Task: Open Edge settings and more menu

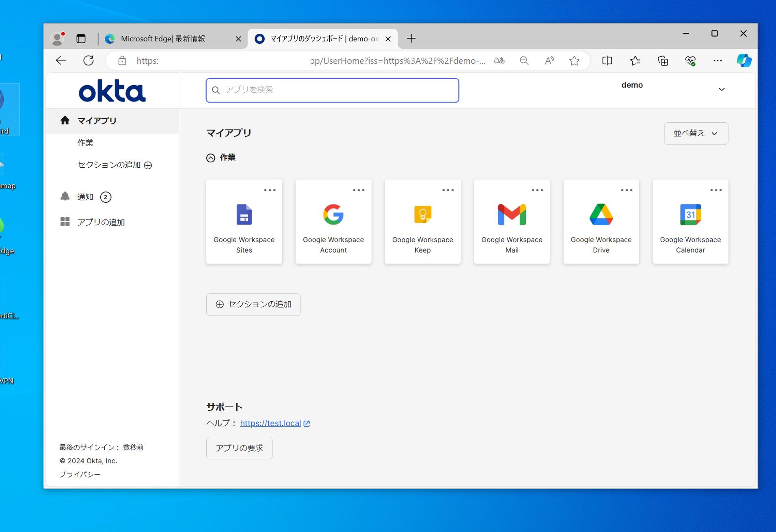Action: [718, 61]
